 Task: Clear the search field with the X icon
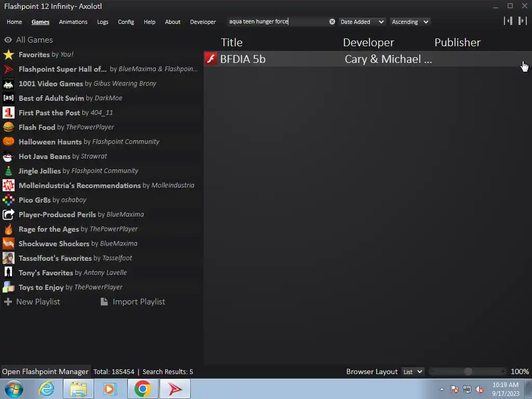tap(332, 22)
